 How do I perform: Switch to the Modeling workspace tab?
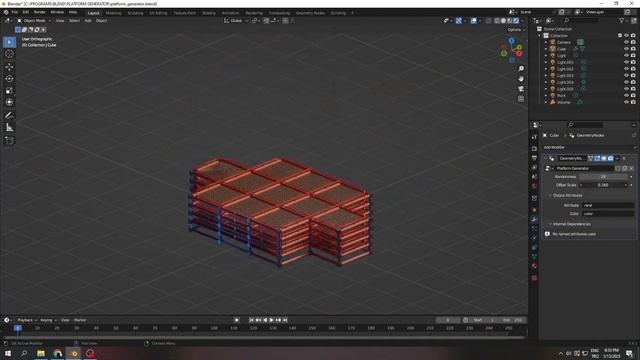point(113,13)
